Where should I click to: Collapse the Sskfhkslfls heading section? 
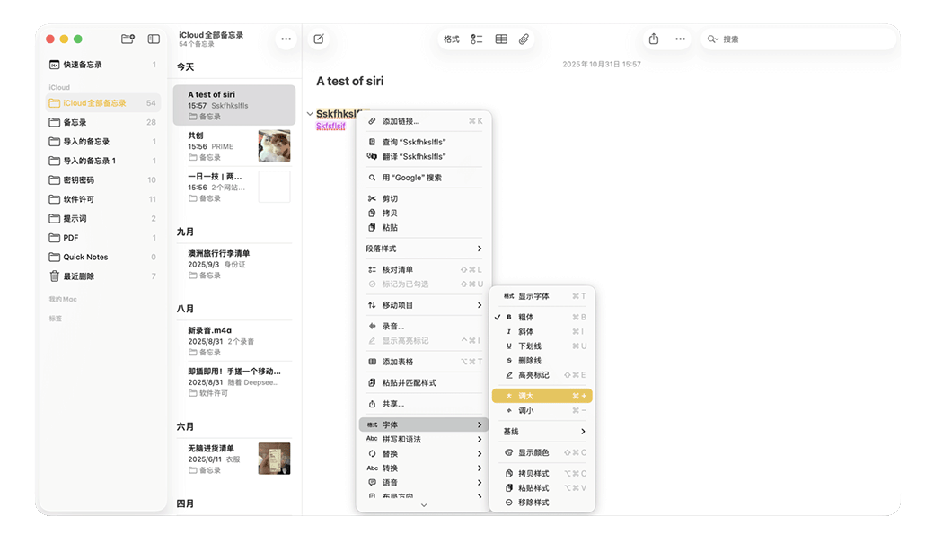point(310,114)
